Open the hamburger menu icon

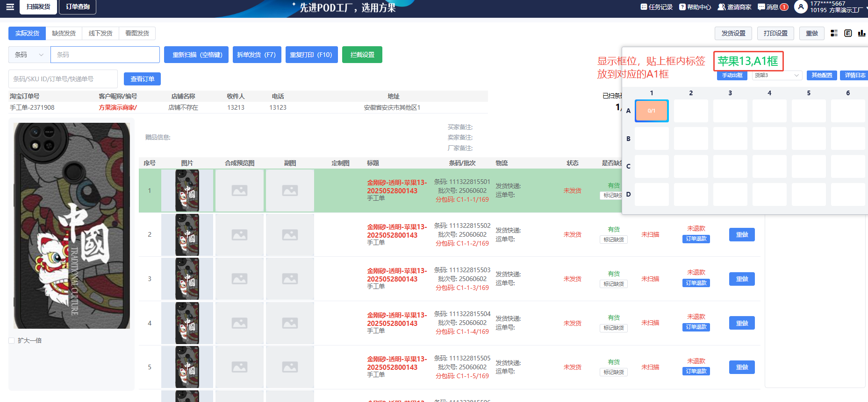tap(10, 7)
